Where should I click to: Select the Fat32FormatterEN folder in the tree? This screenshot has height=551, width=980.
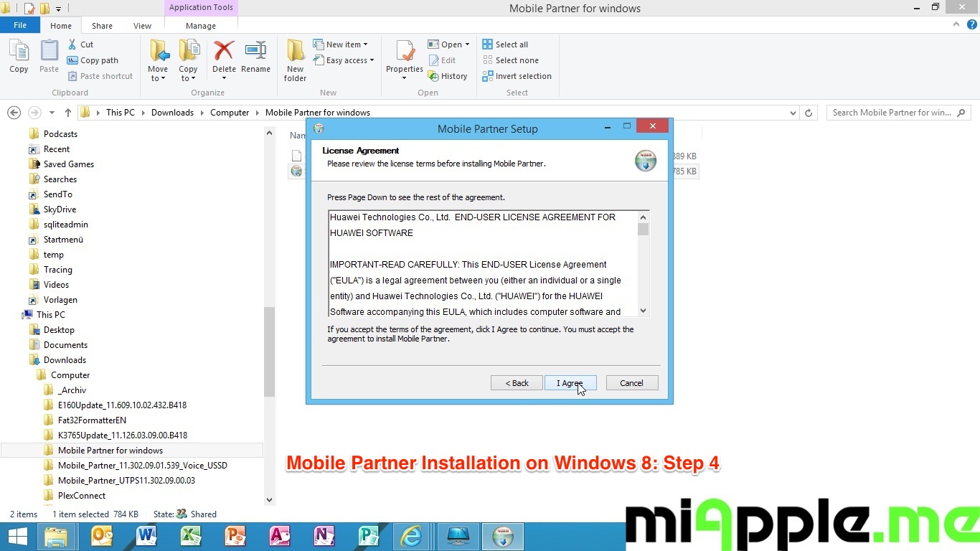pyautogui.click(x=92, y=420)
